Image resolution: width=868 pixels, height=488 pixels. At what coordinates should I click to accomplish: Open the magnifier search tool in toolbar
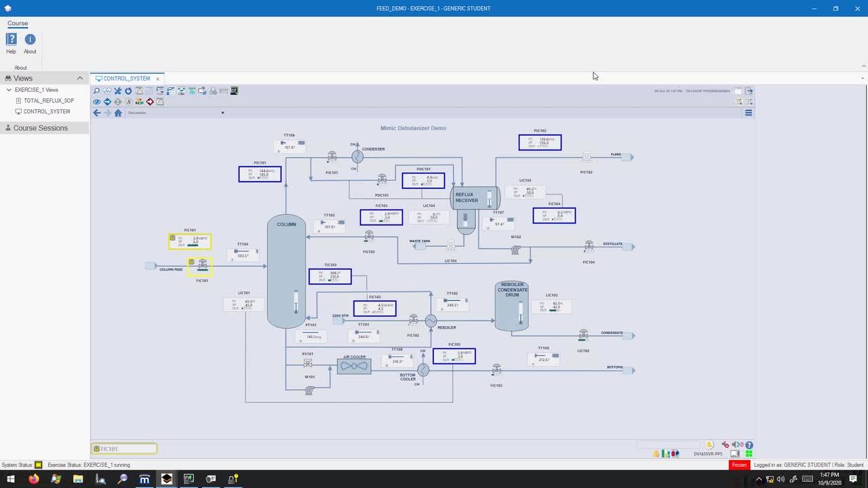pyautogui.click(x=96, y=91)
